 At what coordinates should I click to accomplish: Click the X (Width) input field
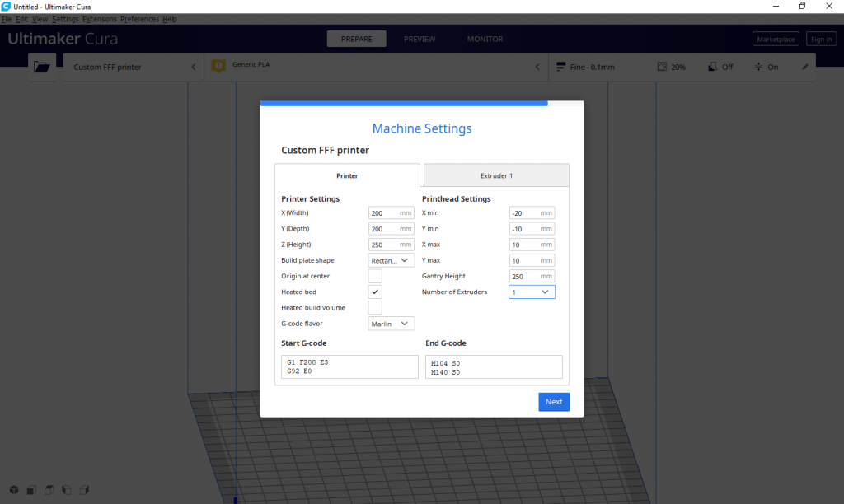tap(392, 213)
